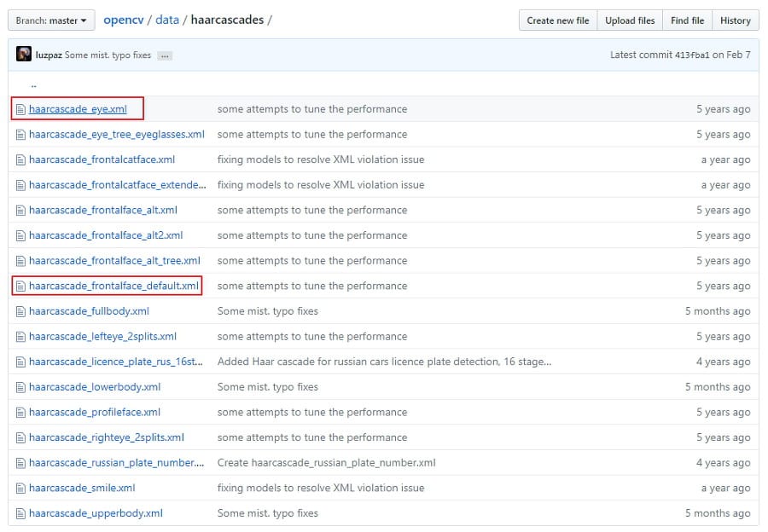Open haarcascade_lowerbody.xml file
768x532 pixels.
coord(95,388)
